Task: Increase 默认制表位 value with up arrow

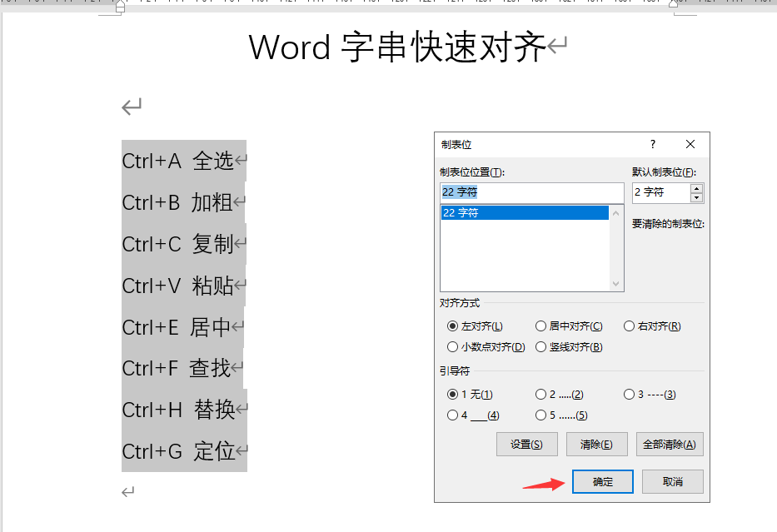Action: pyautogui.click(x=697, y=188)
